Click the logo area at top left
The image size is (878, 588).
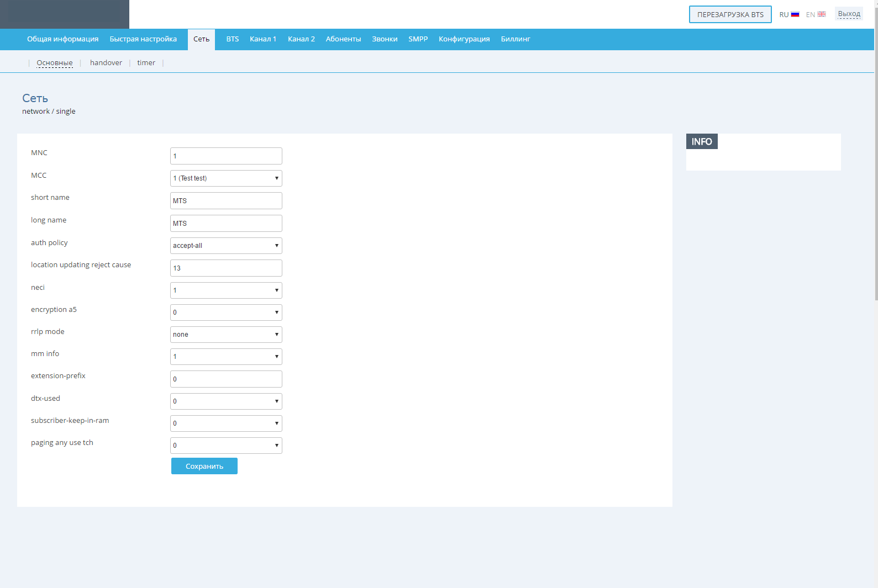click(65, 14)
